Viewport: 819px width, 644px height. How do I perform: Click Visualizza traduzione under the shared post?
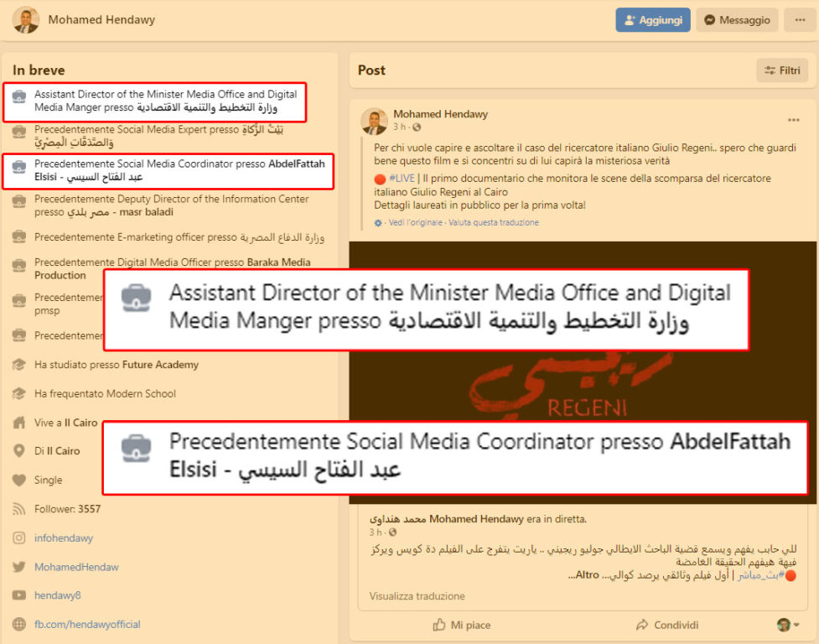point(417,596)
